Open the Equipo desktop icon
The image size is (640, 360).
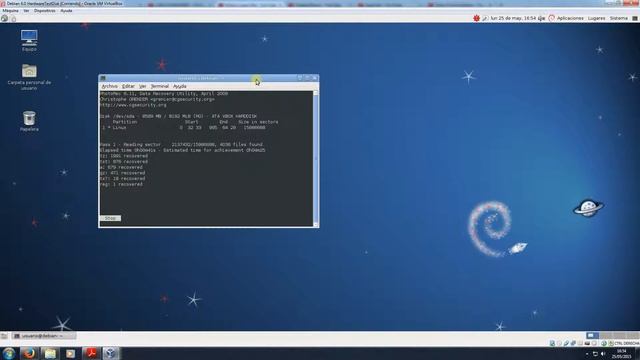pyautogui.click(x=29, y=38)
